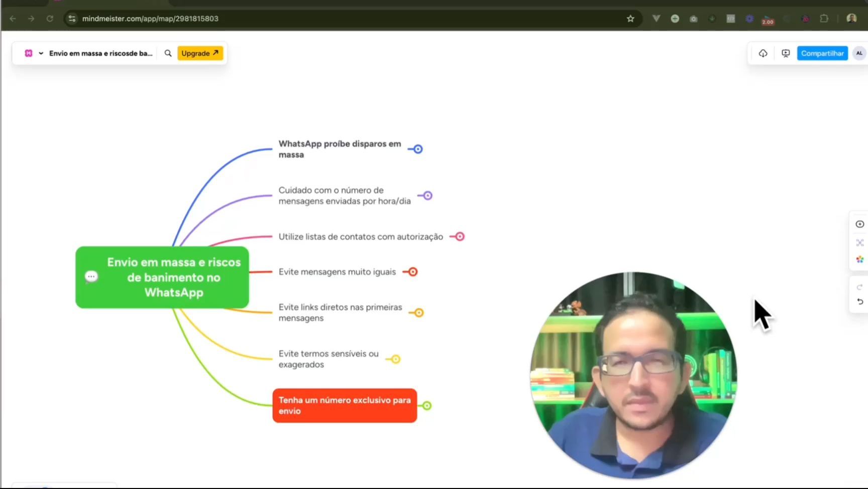Expand the yellow node beside "Evite termos sensíveis"
Image resolution: width=868 pixels, height=489 pixels.
click(x=396, y=359)
